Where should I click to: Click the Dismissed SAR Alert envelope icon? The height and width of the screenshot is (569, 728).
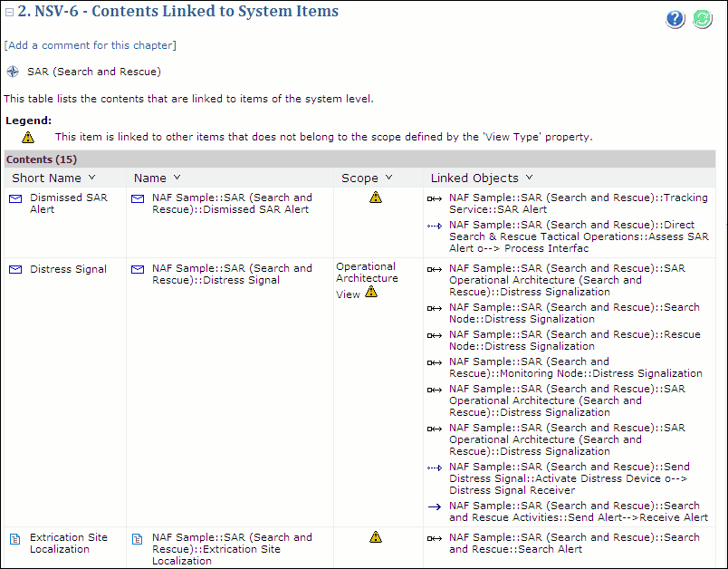tap(15, 198)
